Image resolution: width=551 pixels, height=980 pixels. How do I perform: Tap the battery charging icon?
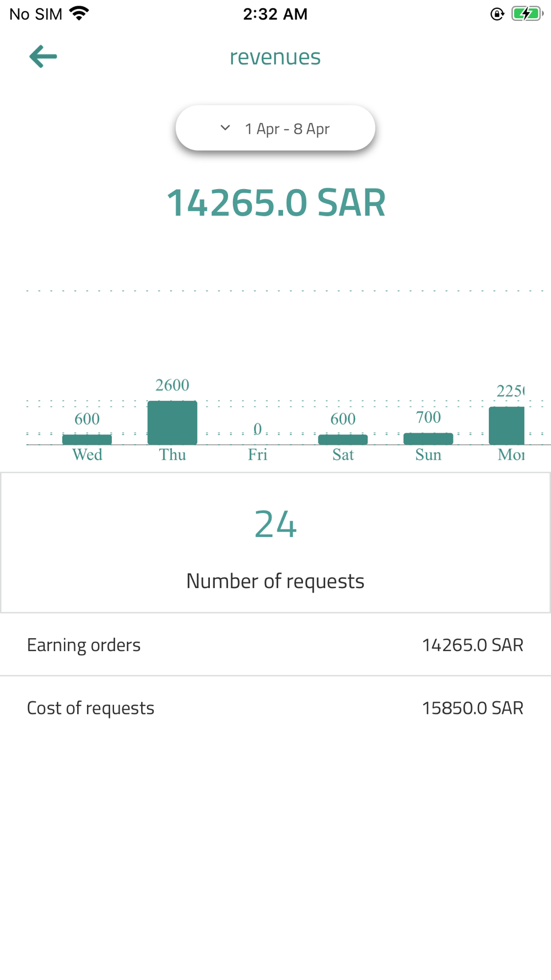(x=526, y=14)
